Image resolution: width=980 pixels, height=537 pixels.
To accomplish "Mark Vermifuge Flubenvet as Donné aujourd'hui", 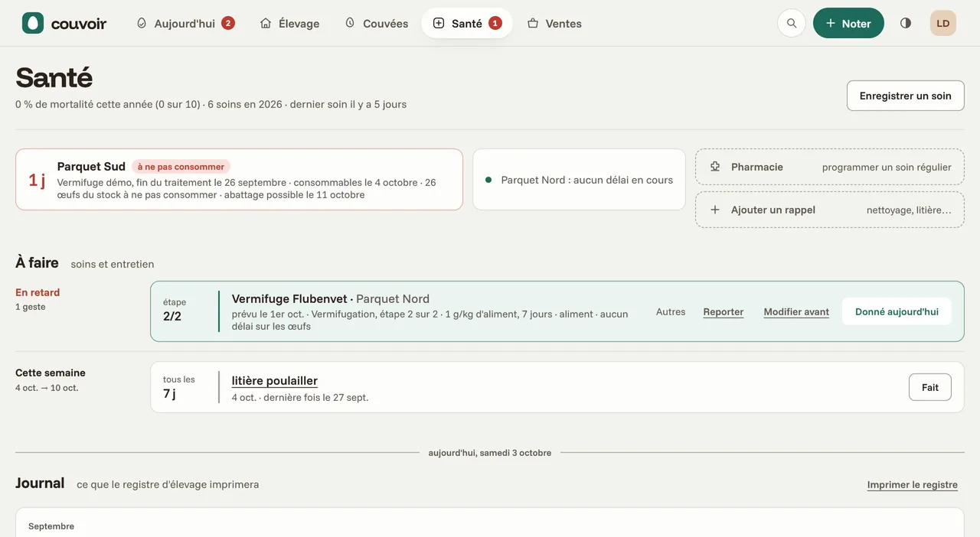I will click(x=897, y=311).
